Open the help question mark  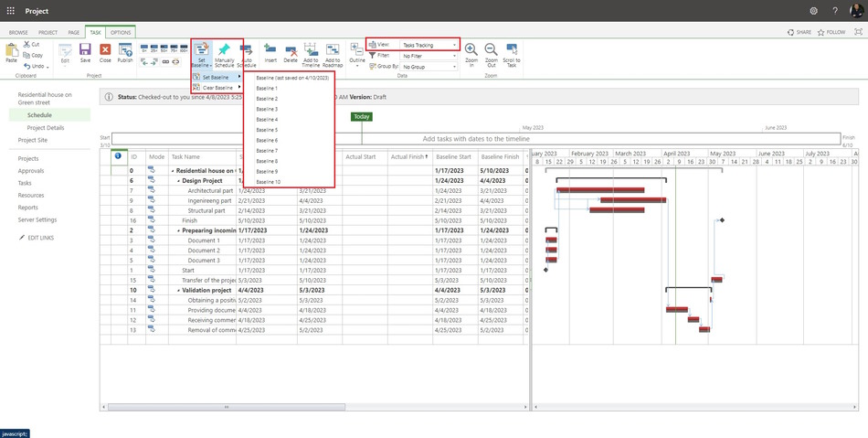pos(835,11)
